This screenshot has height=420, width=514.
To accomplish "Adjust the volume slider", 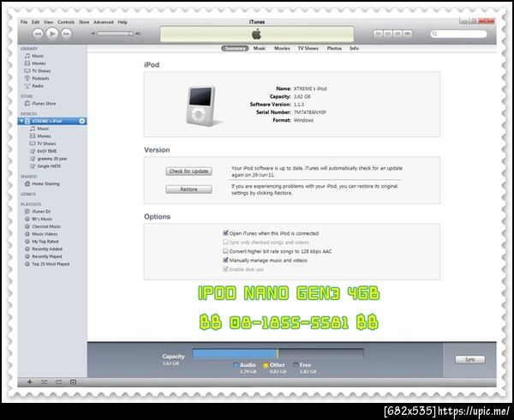I will tap(115, 33).
